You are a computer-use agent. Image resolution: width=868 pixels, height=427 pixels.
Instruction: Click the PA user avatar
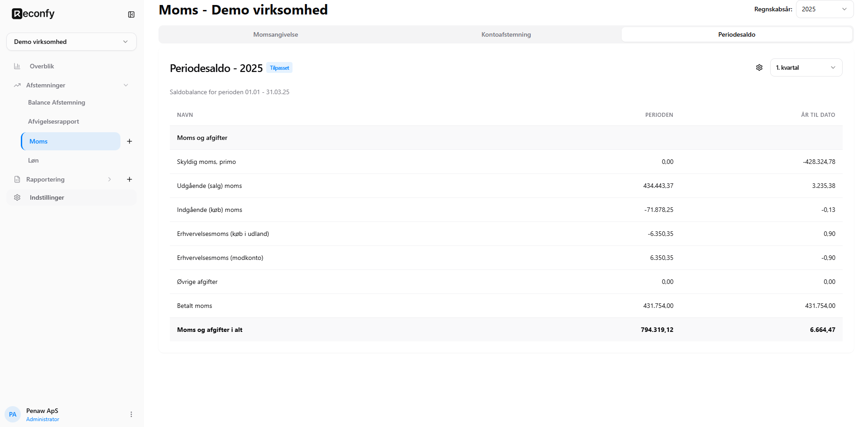click(13, 414)
